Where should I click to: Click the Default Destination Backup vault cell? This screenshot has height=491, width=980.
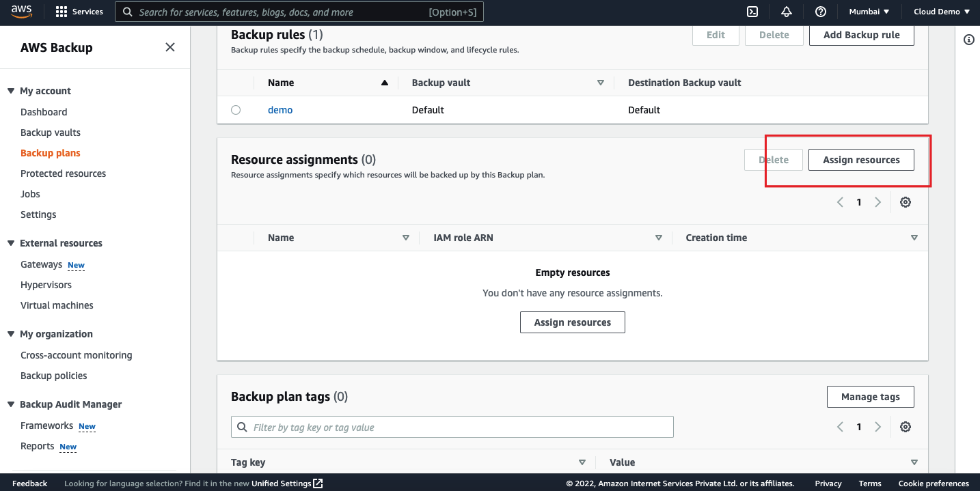click(x=644, y=110)
